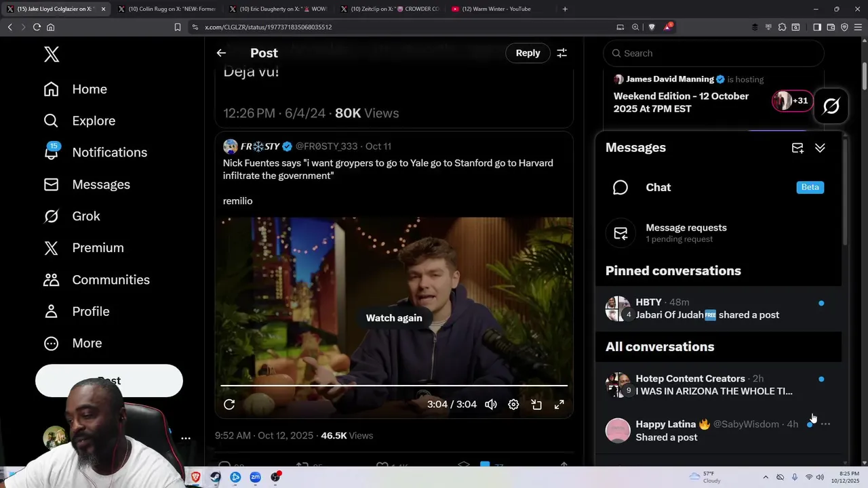
Task: Replay the video with the restart icon
Action: (x=229, y=405)
